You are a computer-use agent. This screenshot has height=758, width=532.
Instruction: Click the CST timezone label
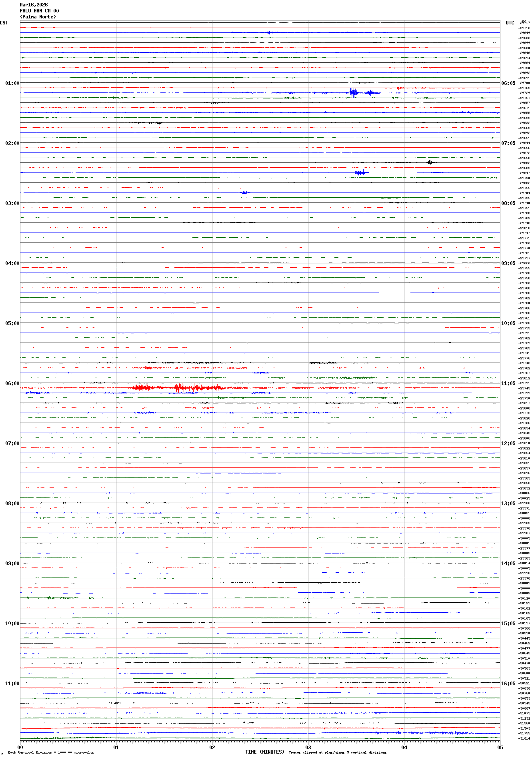[x=4, y=23]
